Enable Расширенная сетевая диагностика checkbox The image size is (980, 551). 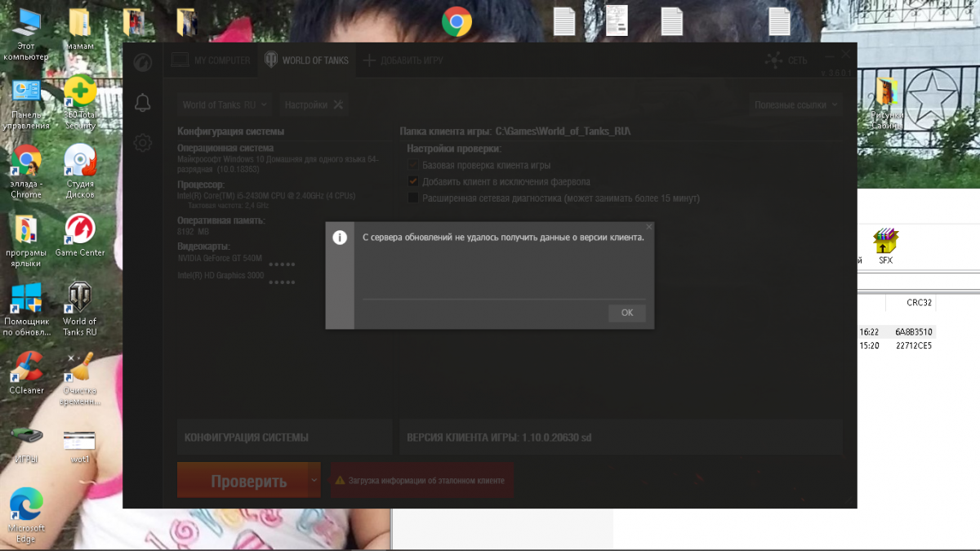413,198
